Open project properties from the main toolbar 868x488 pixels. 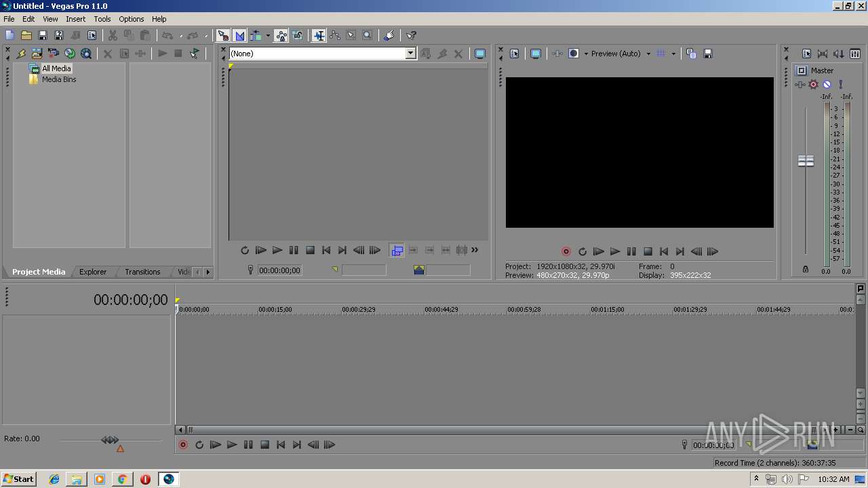click(x=92, y=35)
